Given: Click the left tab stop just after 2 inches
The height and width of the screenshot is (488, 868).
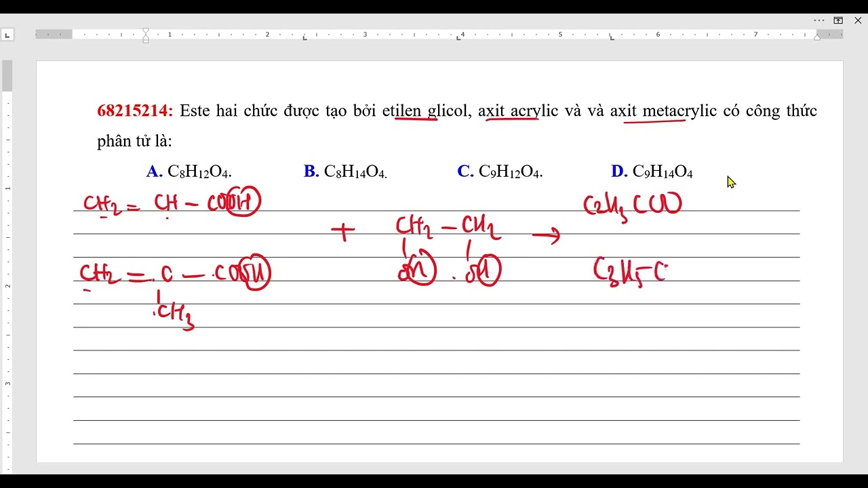Looking at the screenshot, I should point(304,38).
